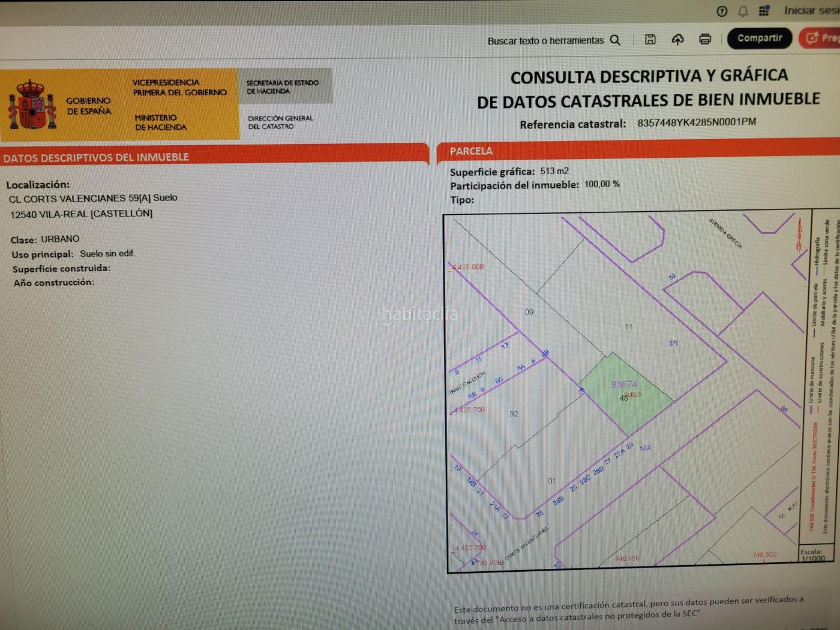Print the document using printer icon
This screenshot has width=840, height=630.
[x=705, y=40]
